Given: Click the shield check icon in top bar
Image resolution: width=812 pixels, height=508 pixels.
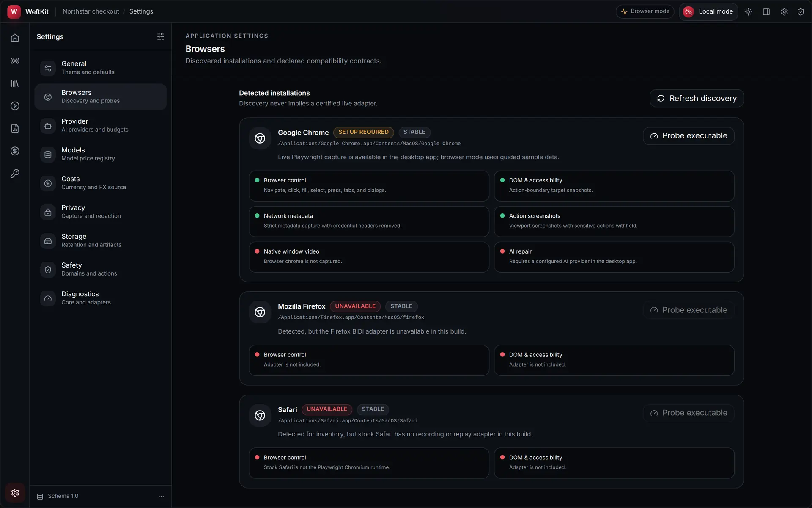Looking at the screenshot, I should 801,12.
